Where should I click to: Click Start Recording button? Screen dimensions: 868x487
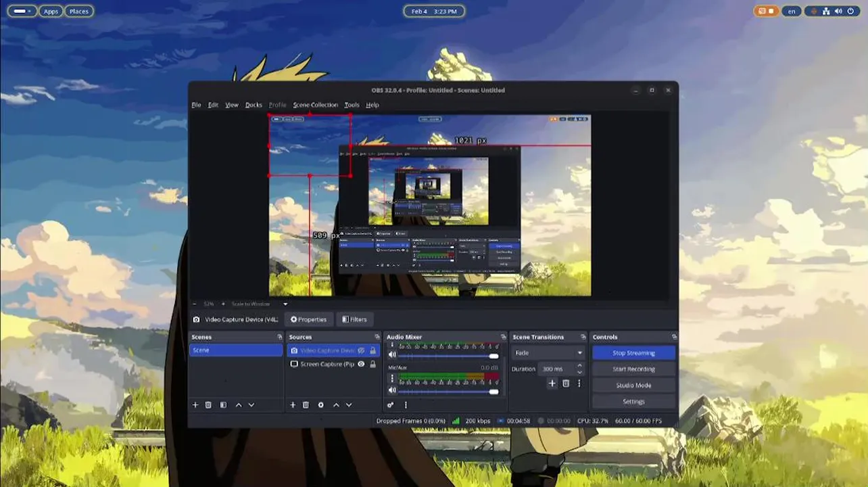coord(633,369)
